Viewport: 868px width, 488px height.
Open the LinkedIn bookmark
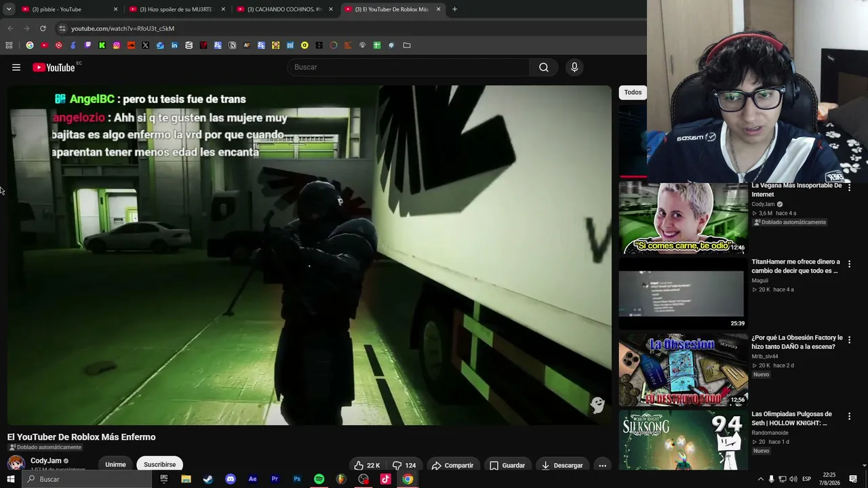pyautogui.click(x=174, y=45)
